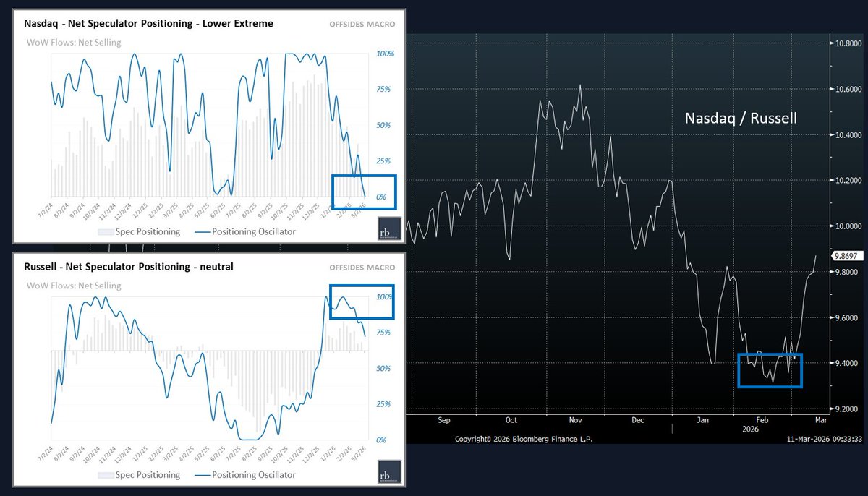Click WoW Flows: Net Selling in Russell chart
The image size is (868, 496).
click(74, 286)
